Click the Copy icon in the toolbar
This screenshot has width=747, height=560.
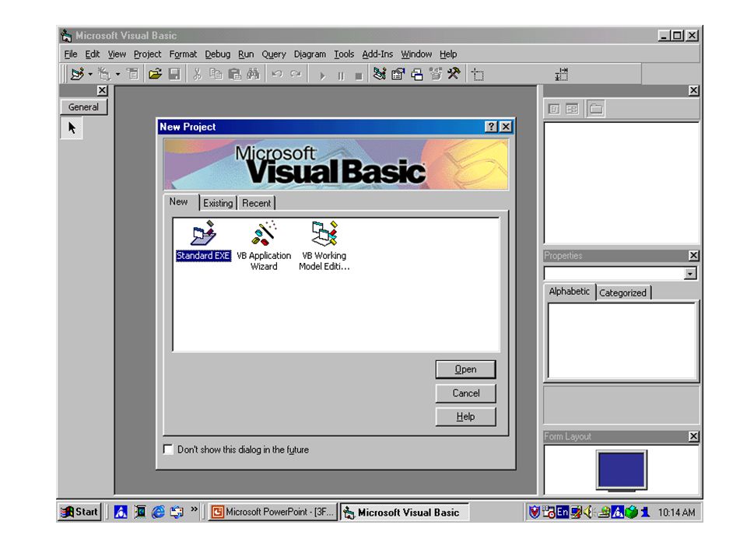click(216, 74)
